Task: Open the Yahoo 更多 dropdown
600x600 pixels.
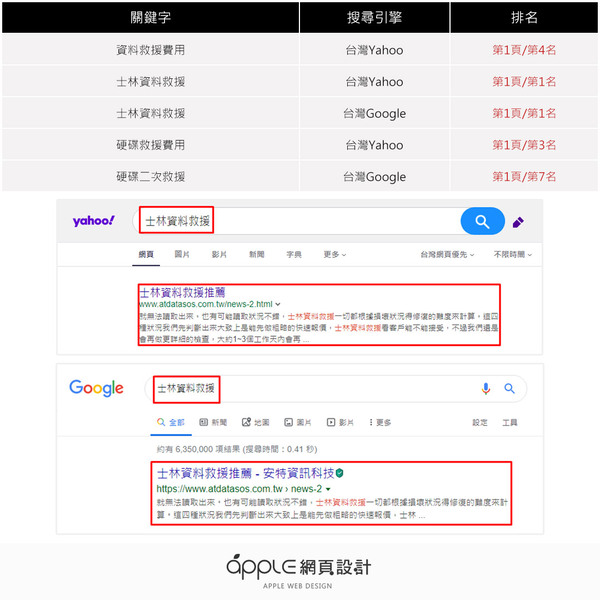Action: [x=335, y=254]
